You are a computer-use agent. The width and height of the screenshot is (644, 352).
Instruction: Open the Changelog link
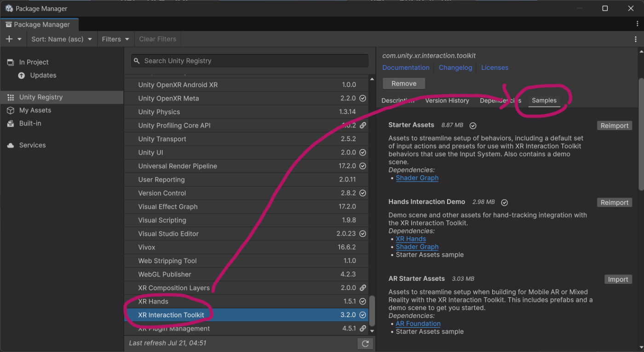pyautogui.click(x=455, y=68)
